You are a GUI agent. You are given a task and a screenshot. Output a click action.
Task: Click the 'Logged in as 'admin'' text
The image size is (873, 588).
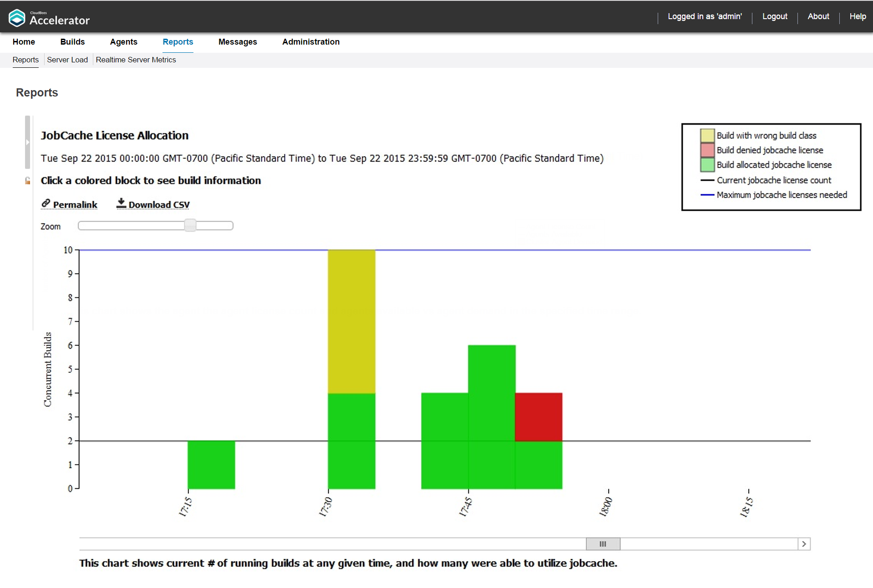(705, 16)
